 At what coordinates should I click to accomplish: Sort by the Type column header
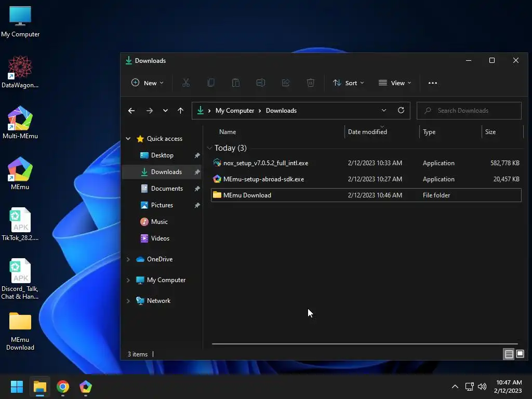429,132
